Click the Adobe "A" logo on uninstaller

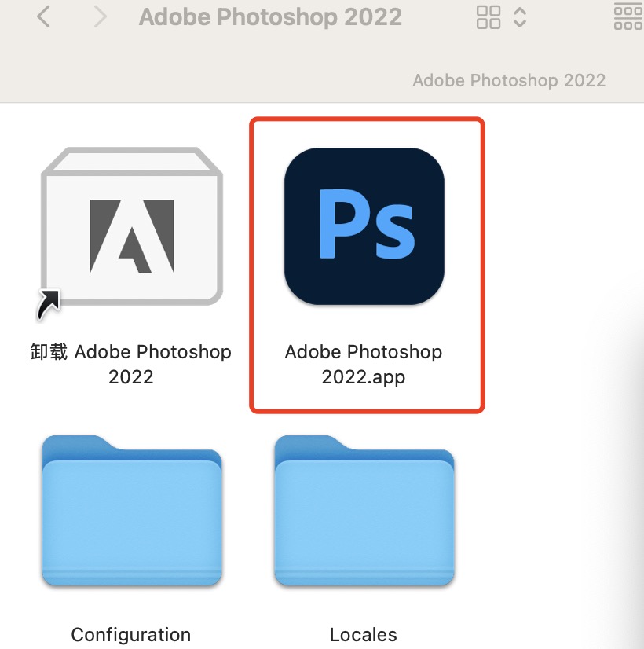pyautogui.click(x=131, y=236)
